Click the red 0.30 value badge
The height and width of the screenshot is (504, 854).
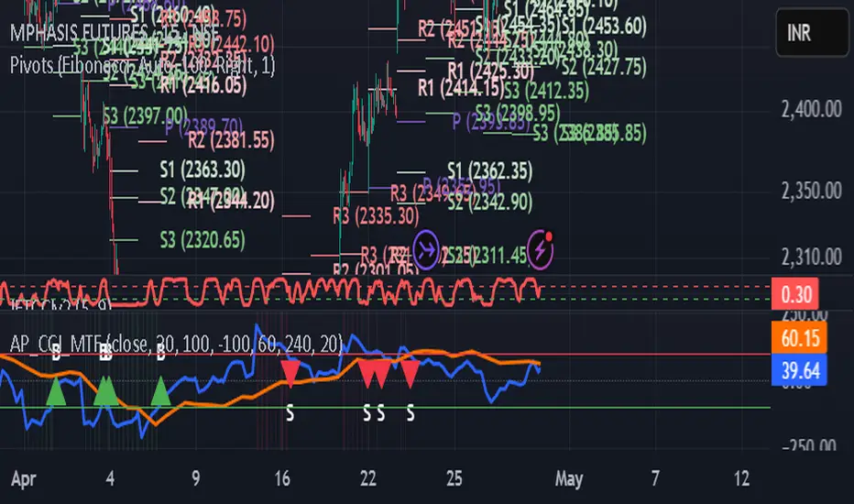pyautogui.click(x=795, y=294)
